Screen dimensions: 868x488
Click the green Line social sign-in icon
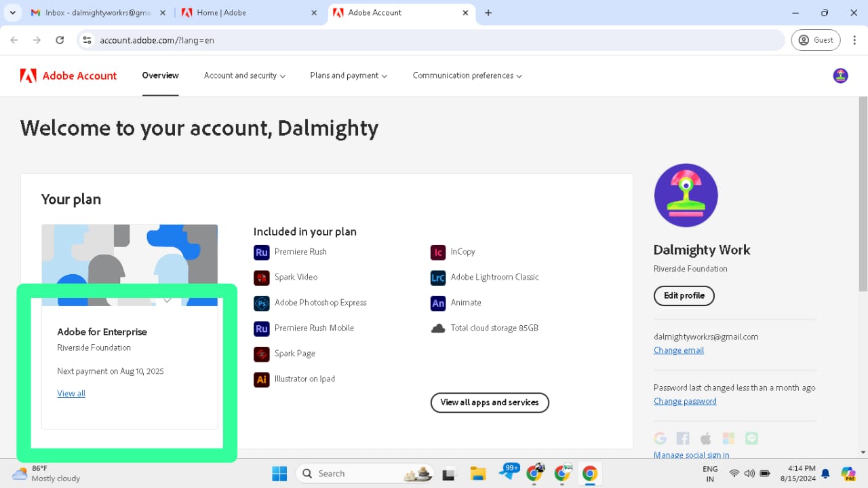point(751,438)
